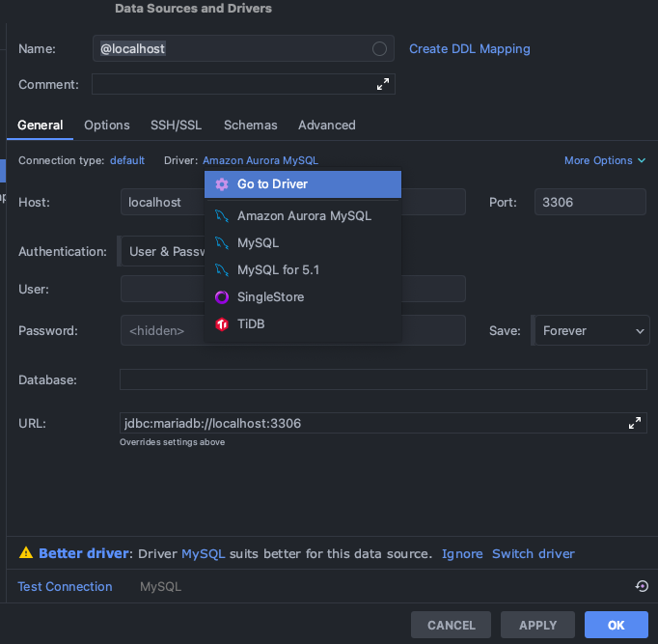Open the Advanced tab

[326, 126]
